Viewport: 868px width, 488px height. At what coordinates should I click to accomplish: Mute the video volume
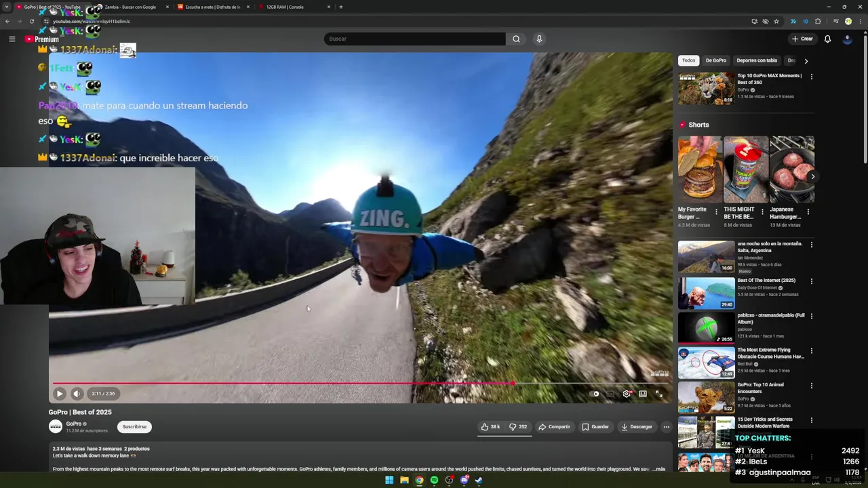(x=77, y=393)
